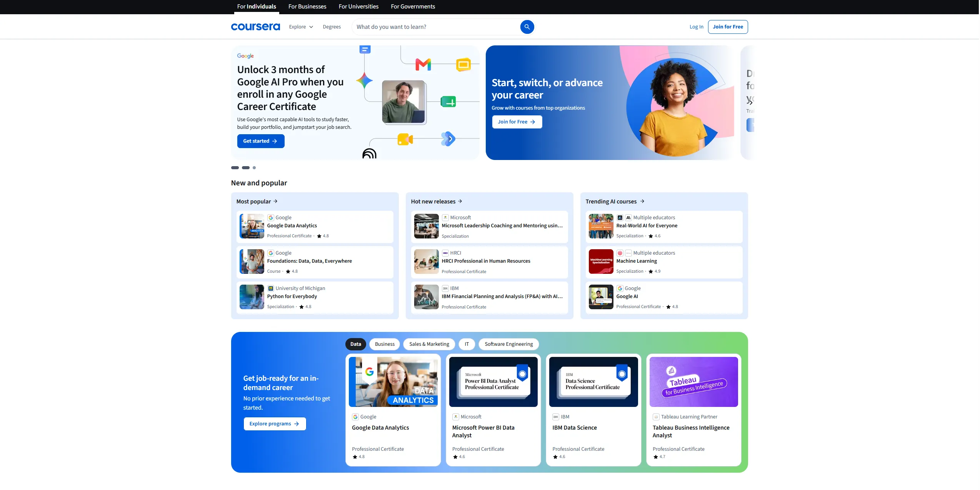Viewport: 980px width, 490px height.
Task: Click the arrow next to Hot new releases
Action: click(460, 202)
